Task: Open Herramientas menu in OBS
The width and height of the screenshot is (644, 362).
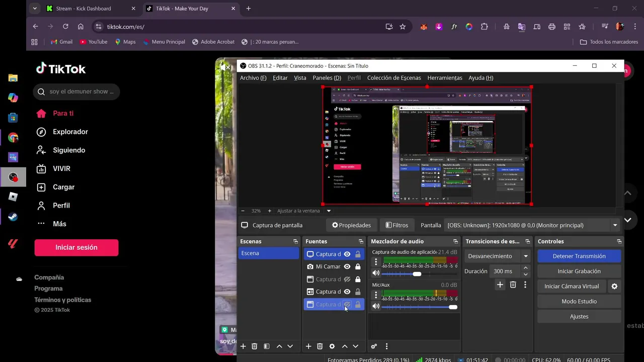Action: (445, 78)
